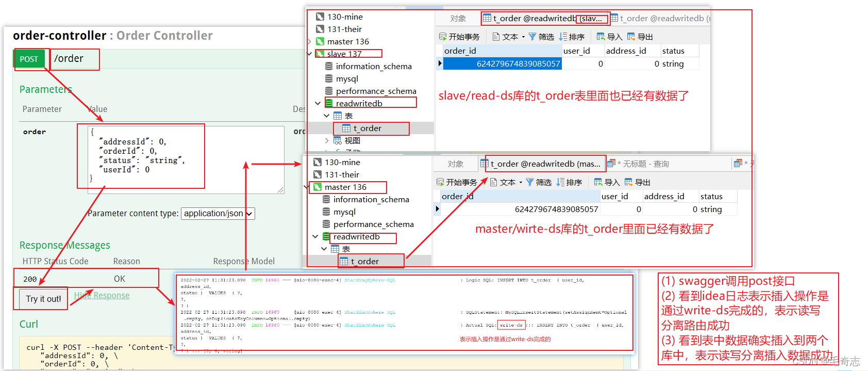Collapse the 表 tables node under slave 137
The image size is (868, 371).
coord(327,116)
